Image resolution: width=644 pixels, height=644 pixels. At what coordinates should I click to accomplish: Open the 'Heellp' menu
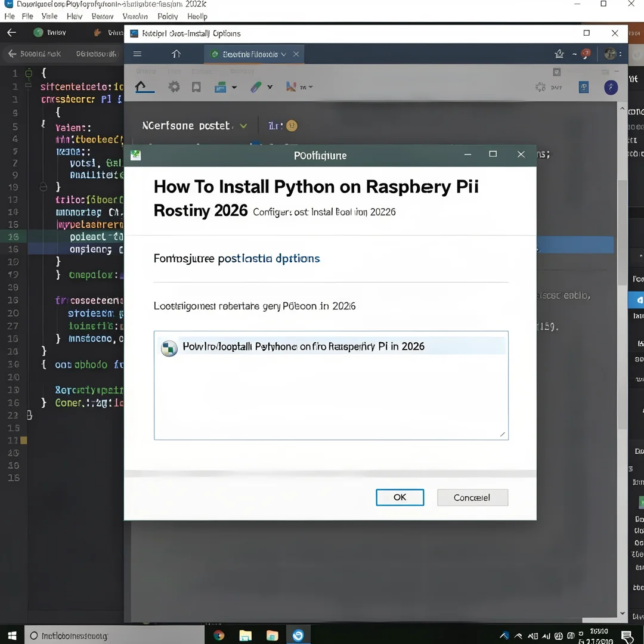[197, 17]
